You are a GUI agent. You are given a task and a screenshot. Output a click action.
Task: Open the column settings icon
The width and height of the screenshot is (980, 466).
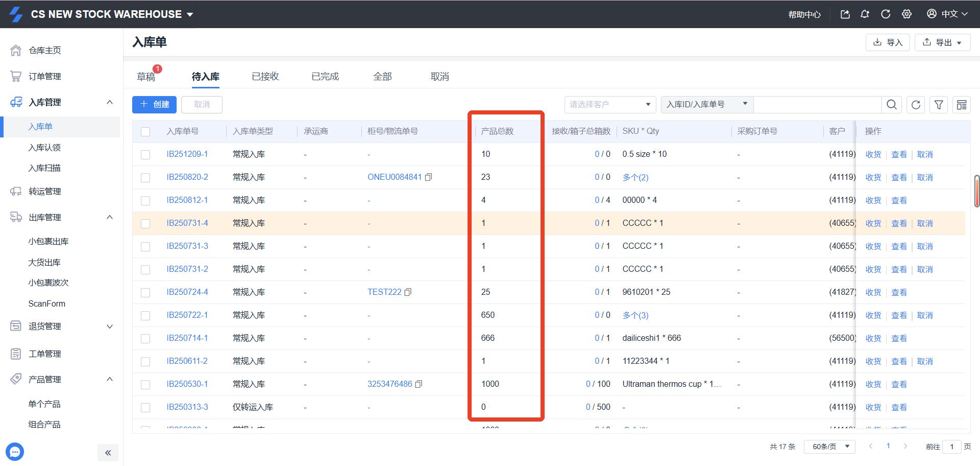click(962, 105)
